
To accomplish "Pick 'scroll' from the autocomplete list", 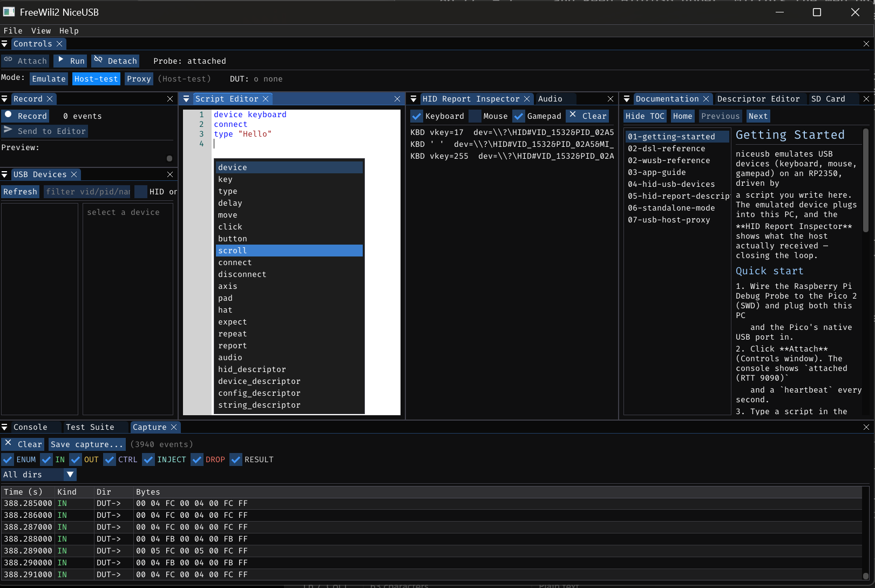I will click(289, 251).
